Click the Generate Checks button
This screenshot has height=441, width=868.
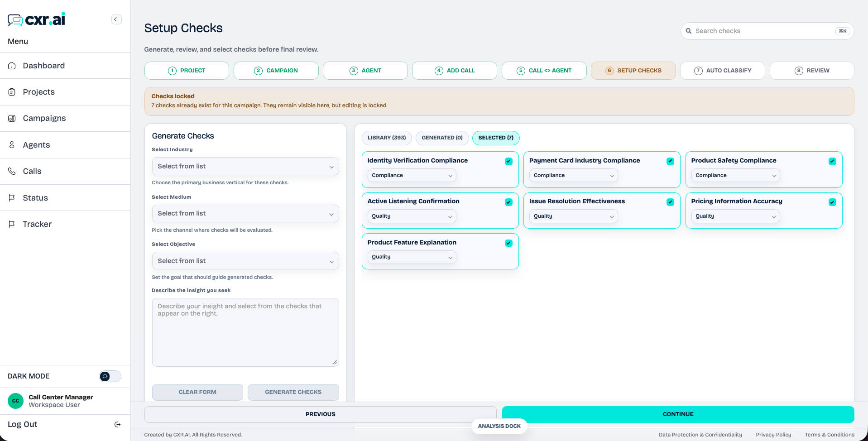click(293, 392)
